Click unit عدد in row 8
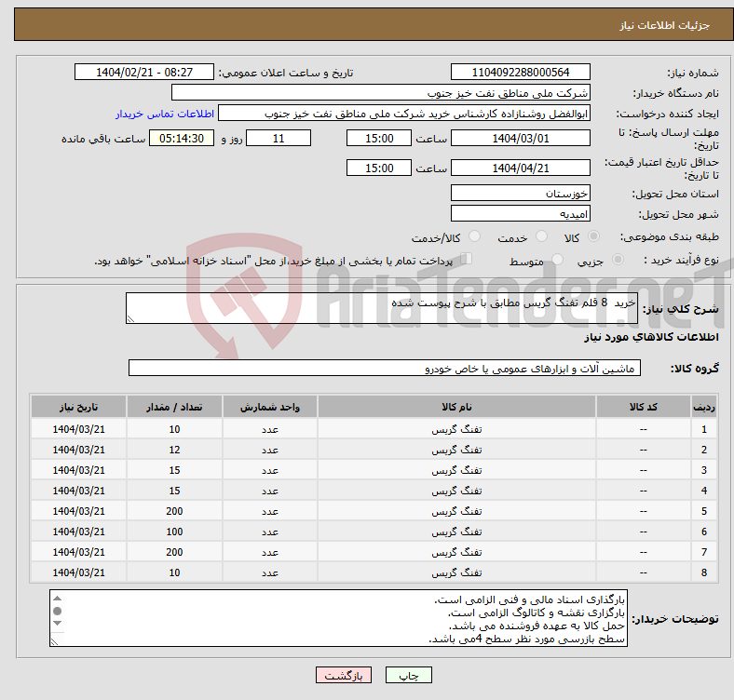 (x=270, y=572)
